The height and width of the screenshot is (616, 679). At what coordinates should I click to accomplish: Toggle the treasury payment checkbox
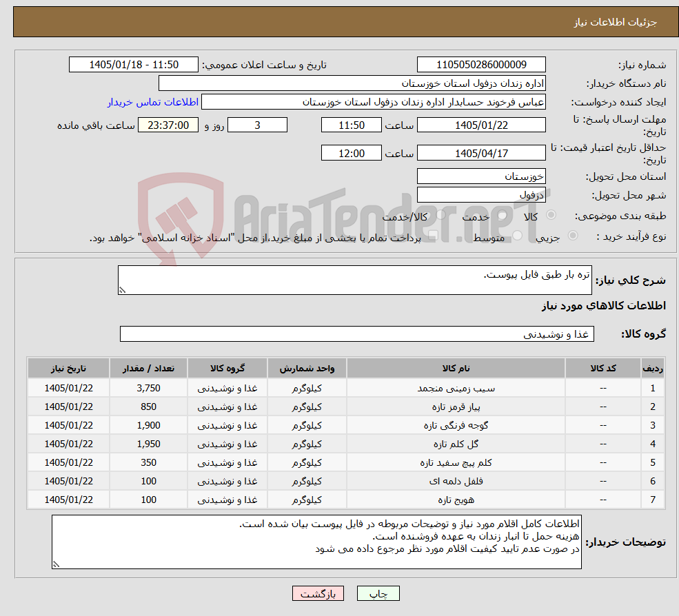[433, 236]
